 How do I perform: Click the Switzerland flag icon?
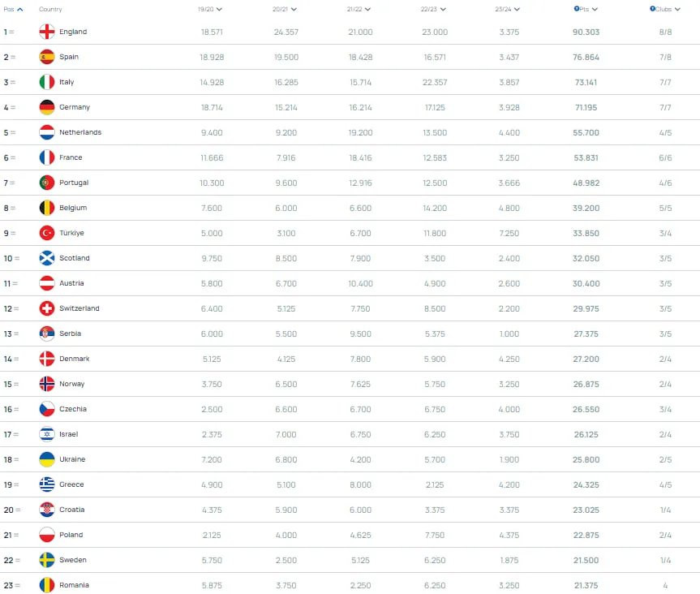pyautogui.click(x=47, y=308)
